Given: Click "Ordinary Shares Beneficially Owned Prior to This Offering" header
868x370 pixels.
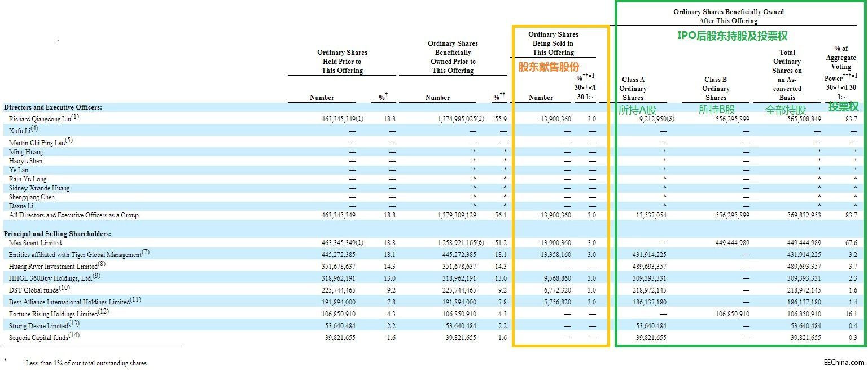Looking at the screenshot, I should (x=453, y=57).
